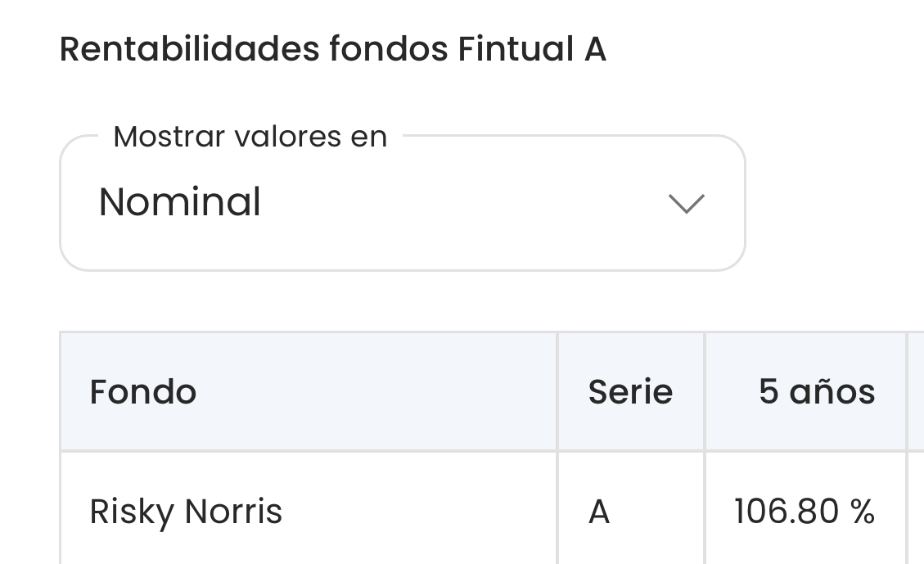Sort by the Serie column header

pos(630,392)
